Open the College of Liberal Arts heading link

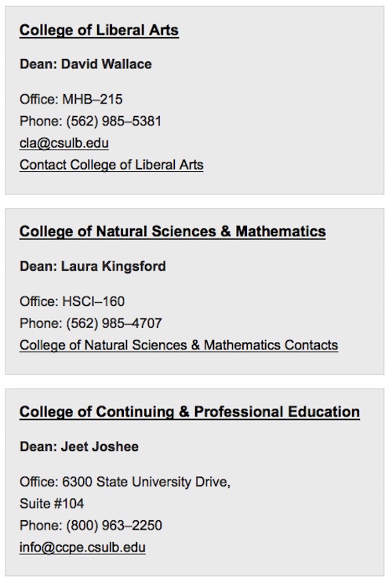(x=100, y=31)
